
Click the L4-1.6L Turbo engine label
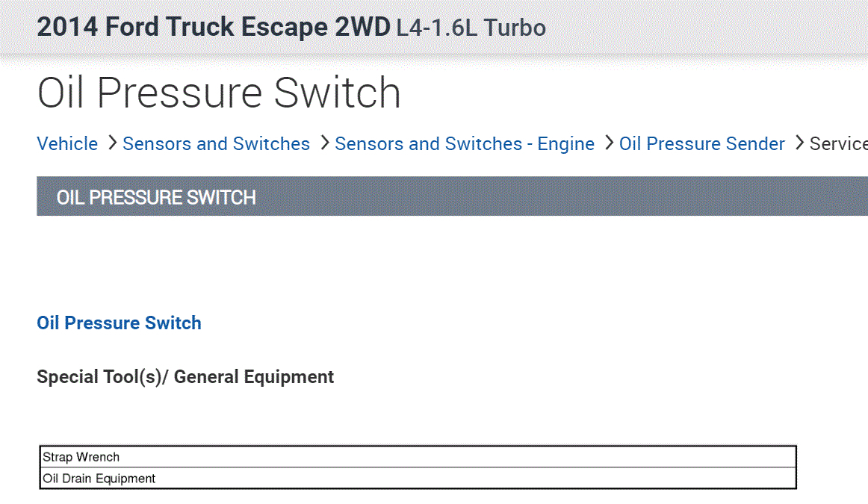[471, 28]
